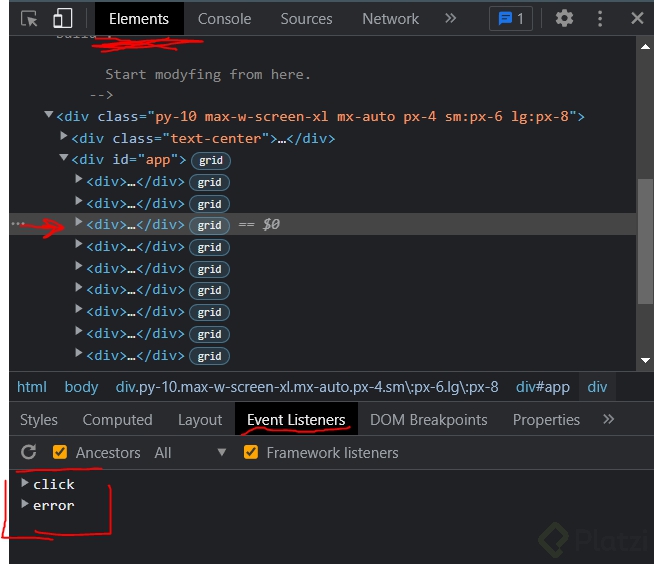Switch to the Computed pane tab
654x564 pixels.
pos(118,420)
